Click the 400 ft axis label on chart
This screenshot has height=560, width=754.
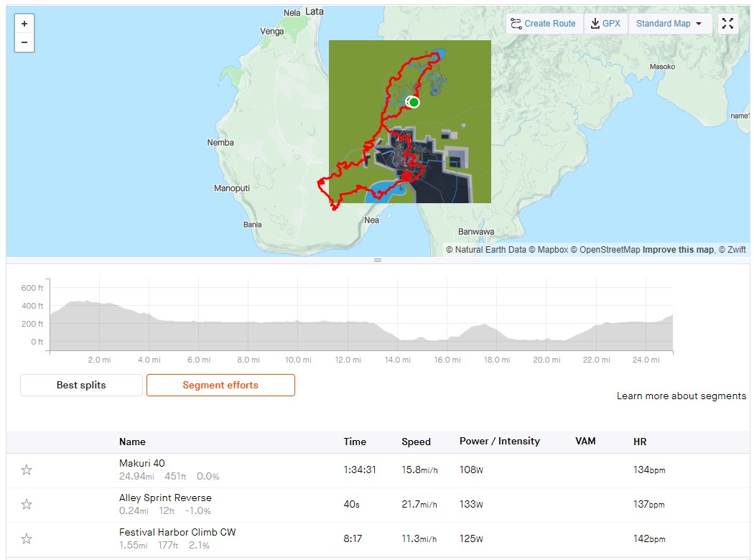[x=32, y=306]
